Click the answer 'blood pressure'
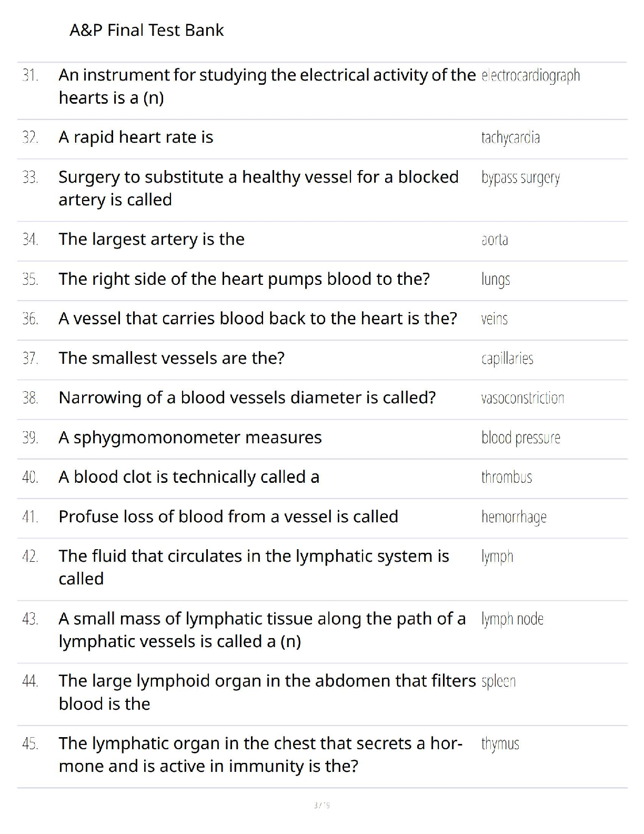 pos(520,438)
